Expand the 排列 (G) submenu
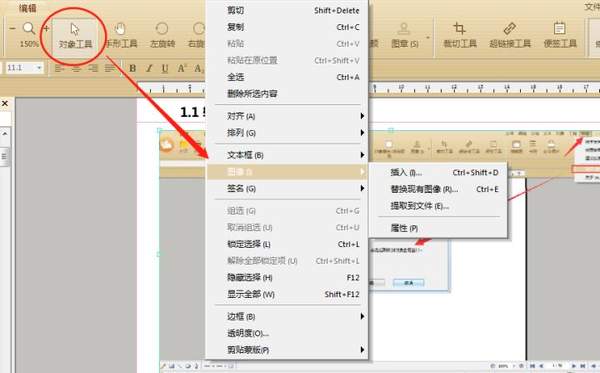The height and width of the screenshot is (373, 600). [x=287, y=133]
